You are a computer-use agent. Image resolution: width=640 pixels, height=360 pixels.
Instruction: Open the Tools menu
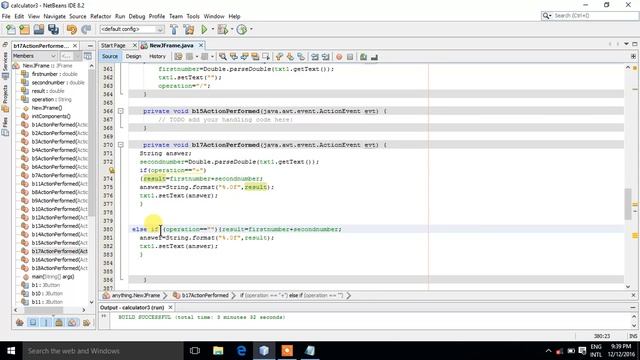point(193,16)
